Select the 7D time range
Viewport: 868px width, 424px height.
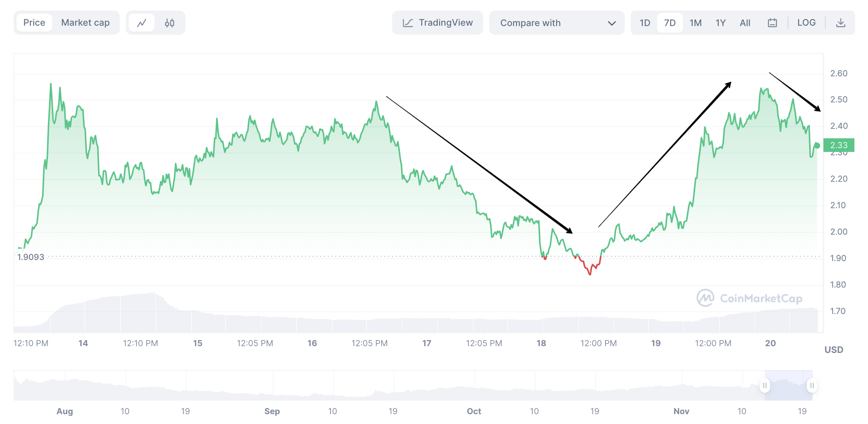click(x=670, y=23)
